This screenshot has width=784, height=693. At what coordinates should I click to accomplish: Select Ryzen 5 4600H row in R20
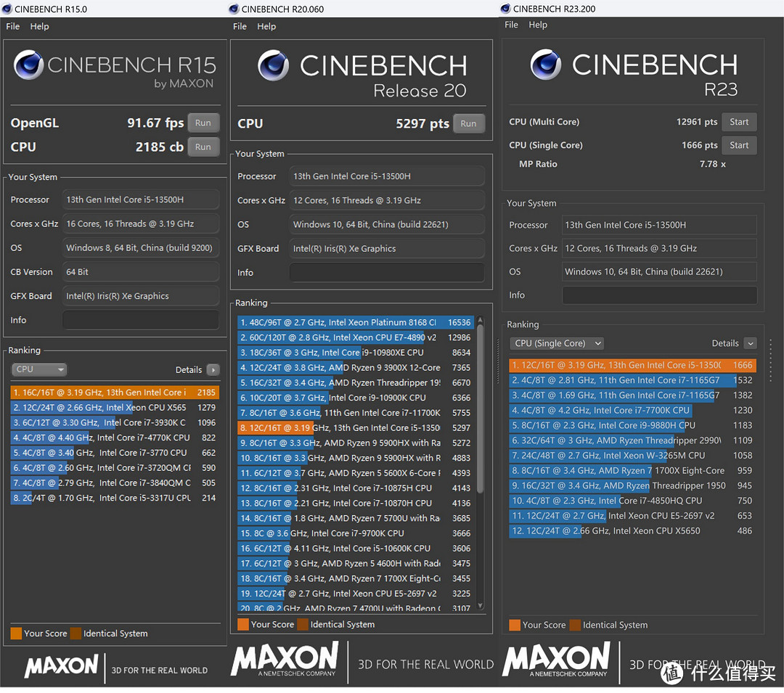coord(356,564)
